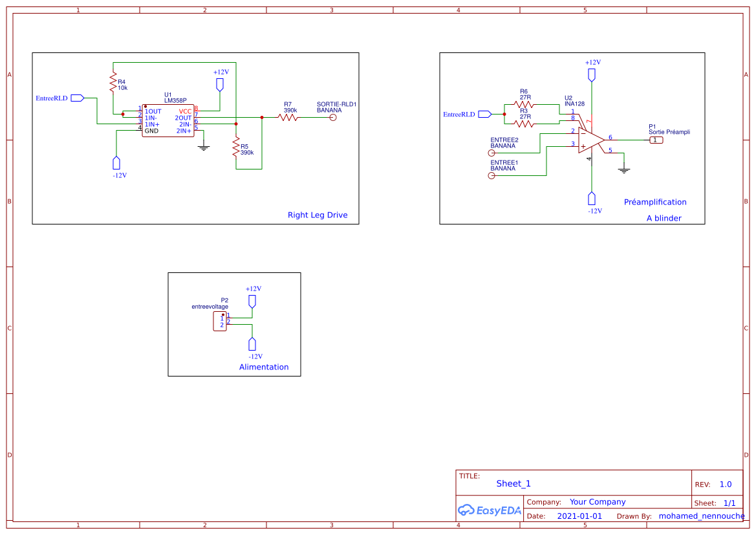This screenshot has width=756, height=535.
Task: Select the -12V power flag under U1
Action: (x=116, y=163)
